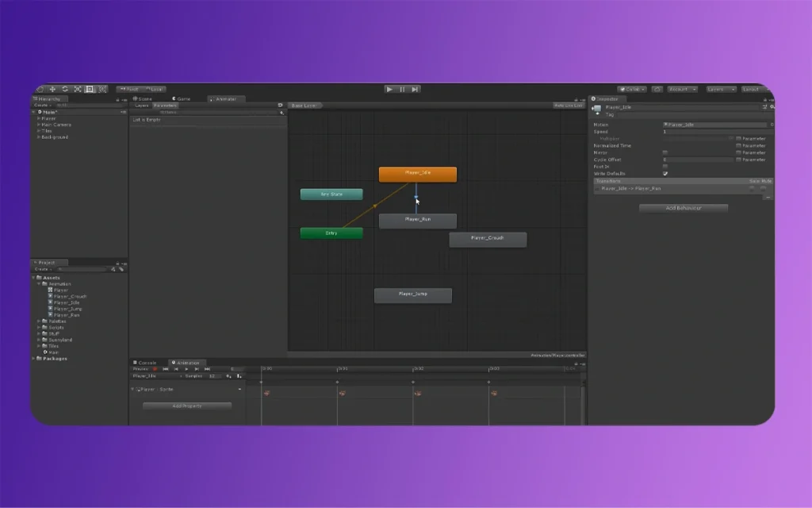
Task: Select the Rect Transform tool
Action: coord(89,88)
